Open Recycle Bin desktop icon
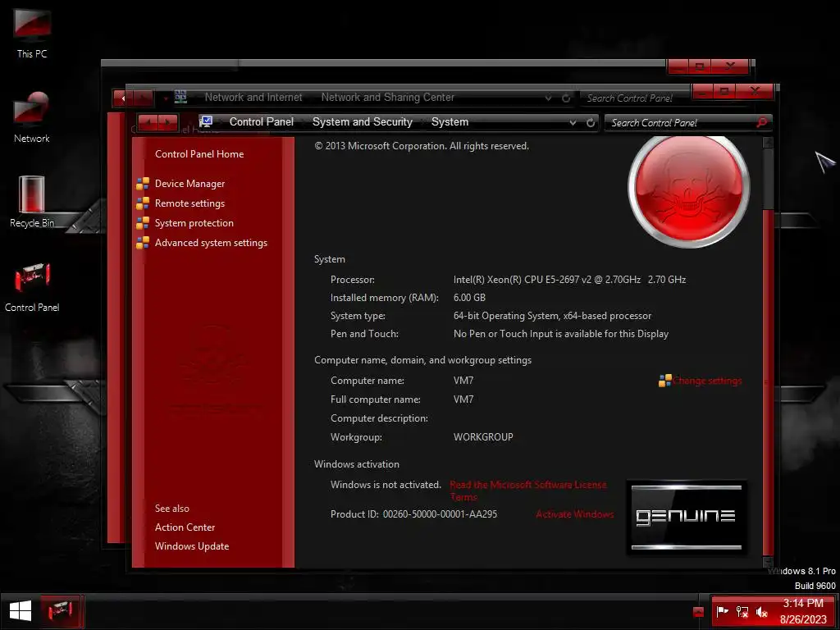The width and height of the screenshot is (840, 630). coord(32,202)
